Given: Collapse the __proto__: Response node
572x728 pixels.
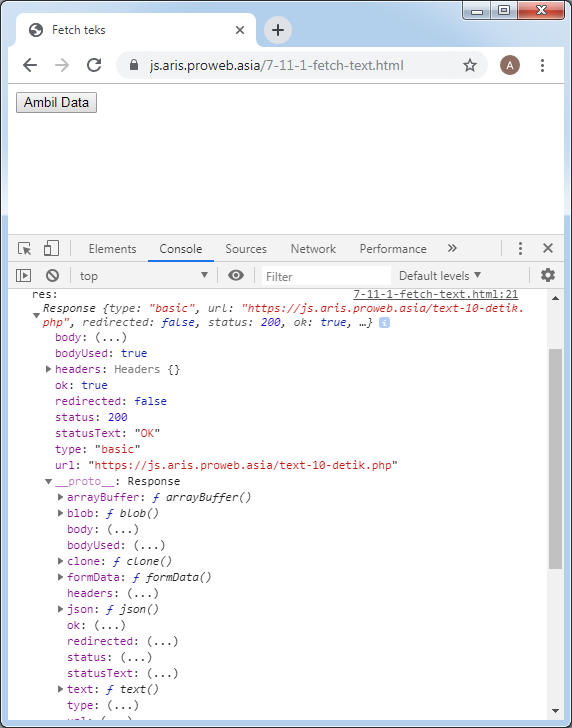Looking at the screenshot, I should pos(48,481).
